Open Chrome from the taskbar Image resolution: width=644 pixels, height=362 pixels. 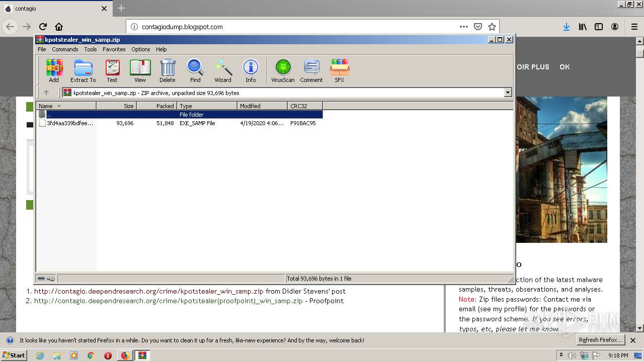pyautogui.click(x=91, y=355)
